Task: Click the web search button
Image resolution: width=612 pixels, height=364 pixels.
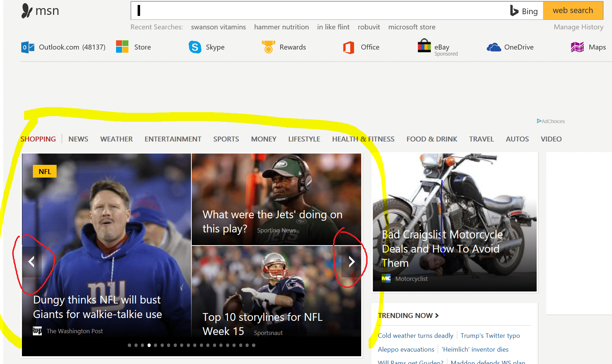Action: (x=573, y=11)
